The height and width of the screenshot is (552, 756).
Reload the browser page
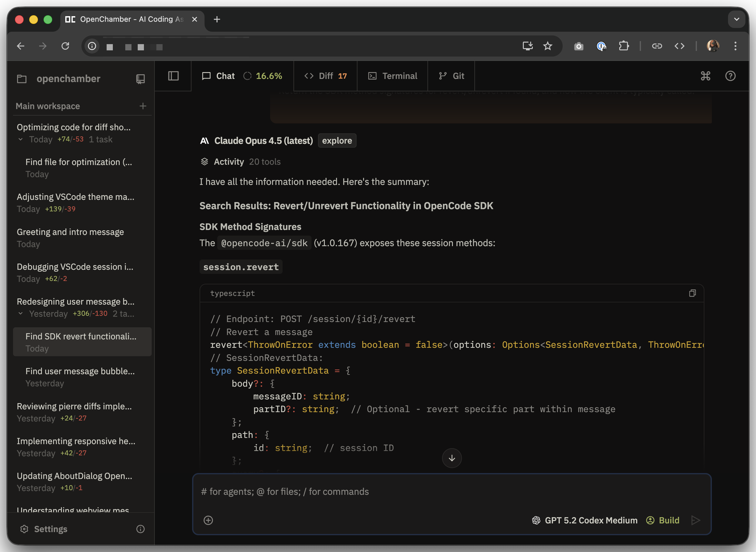coord(65,46)
